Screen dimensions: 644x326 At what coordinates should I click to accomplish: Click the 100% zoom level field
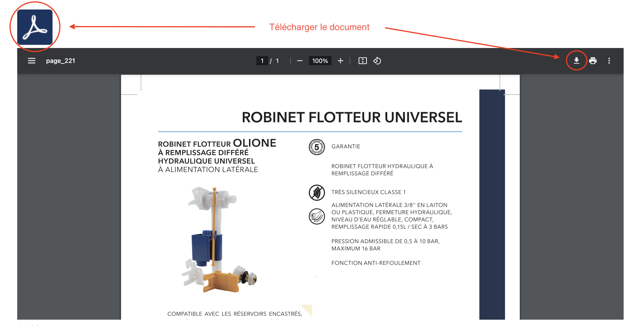tap(320, 61)
